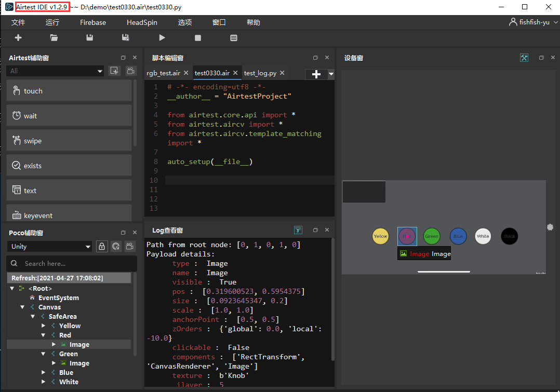This screenshot has width=560, height=392.
Task: Open the HeadSpin menu
Action: click(142, 22)
